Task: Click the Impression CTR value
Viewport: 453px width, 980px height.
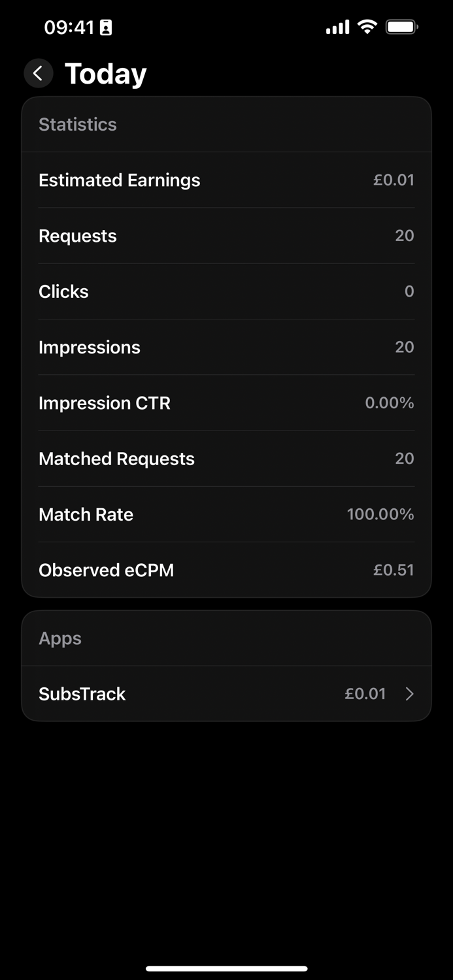Action: [389, 403]
